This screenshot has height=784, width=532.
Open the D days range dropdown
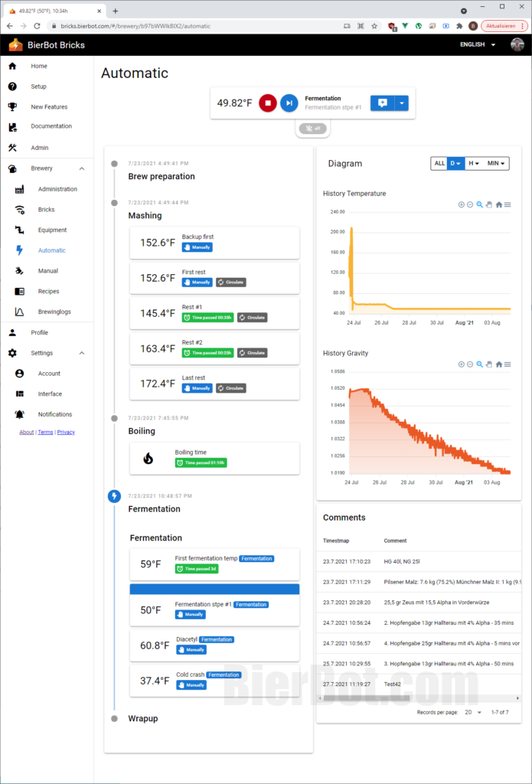pyautogui.click(x=455, y=163)
